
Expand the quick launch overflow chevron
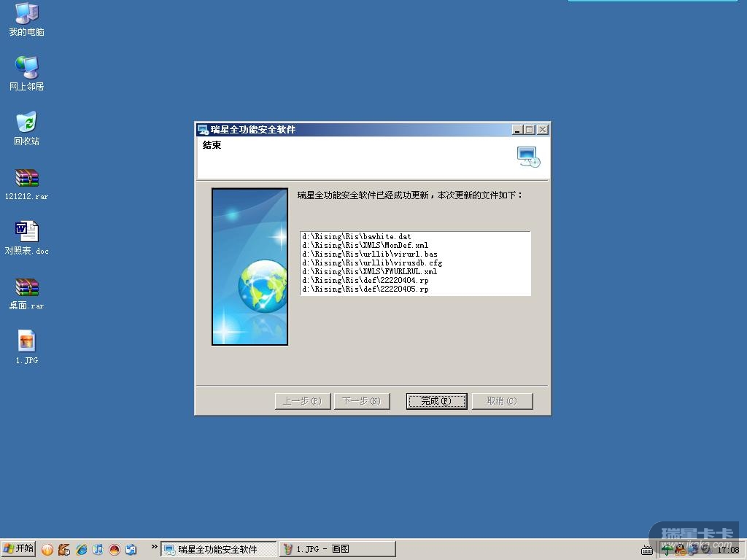[x=154, y=547]
